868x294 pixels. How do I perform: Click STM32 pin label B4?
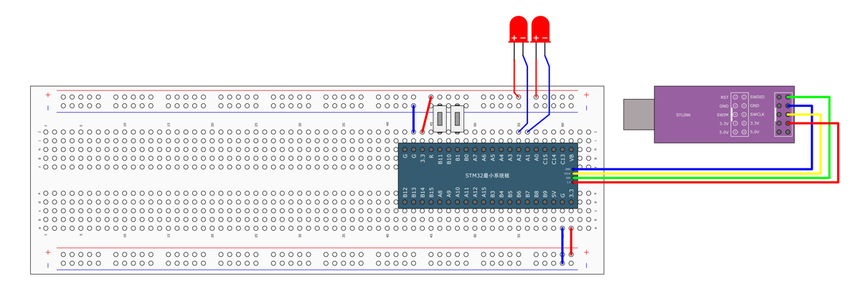pos(501,194)
